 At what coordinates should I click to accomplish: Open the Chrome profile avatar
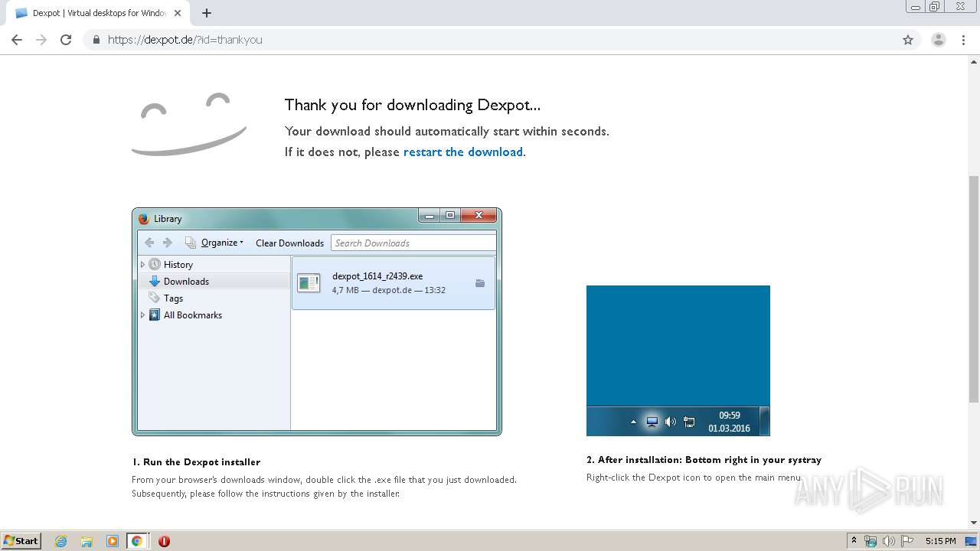pos(938,40)
